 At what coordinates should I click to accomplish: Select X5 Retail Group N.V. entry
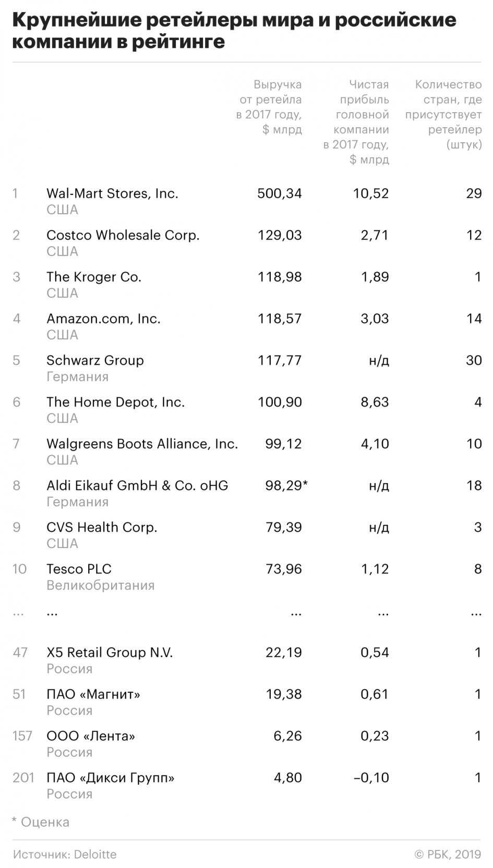click(110, 652)
